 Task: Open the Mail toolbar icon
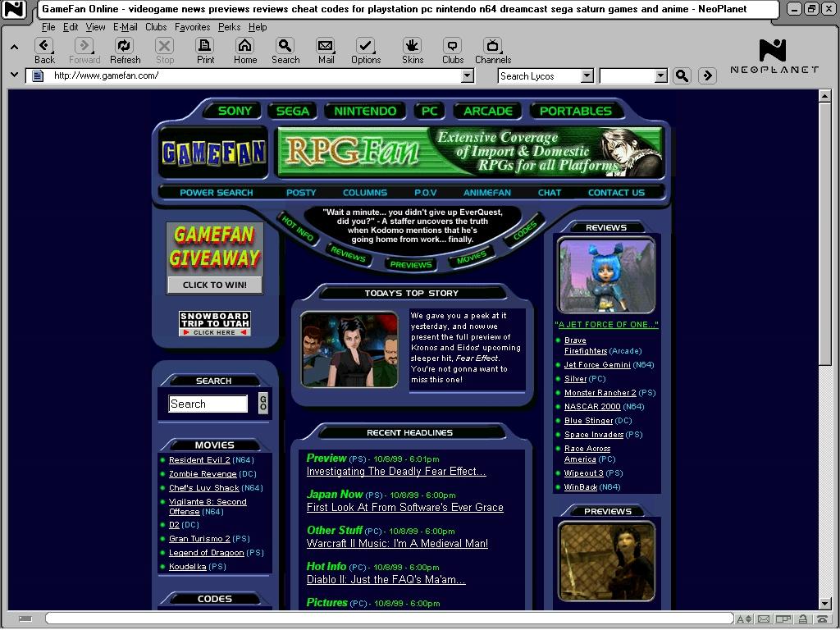(326, 46)
